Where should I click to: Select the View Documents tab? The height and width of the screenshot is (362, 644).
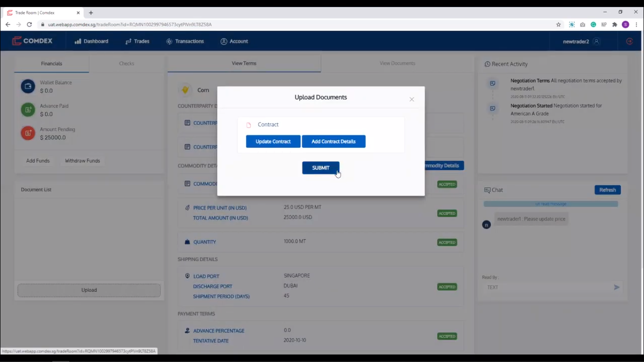tap(397, 63)
